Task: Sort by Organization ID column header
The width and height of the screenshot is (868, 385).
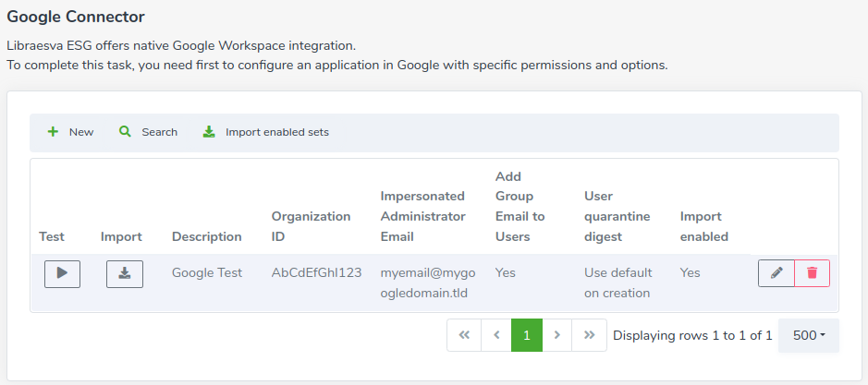Action: point(311,226)
